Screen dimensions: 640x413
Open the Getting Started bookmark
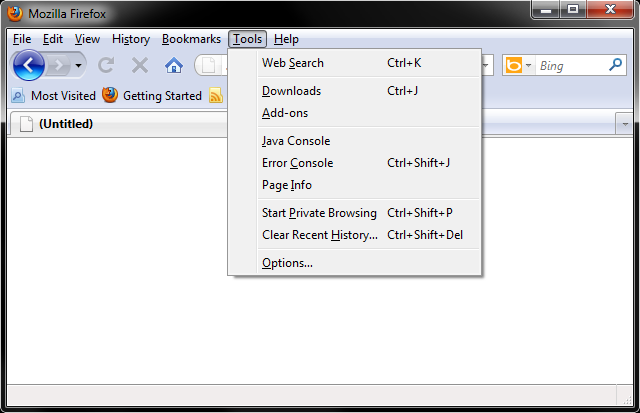(152, 95)
